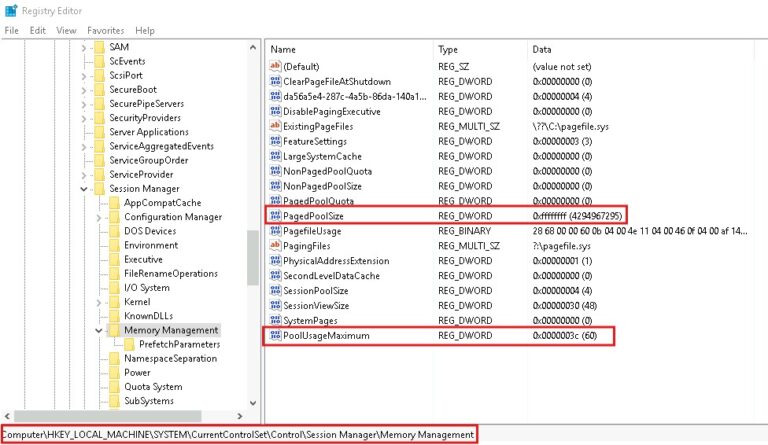Open the Favorites menu
Screen dimensions: 768x445
pos(106,31)
